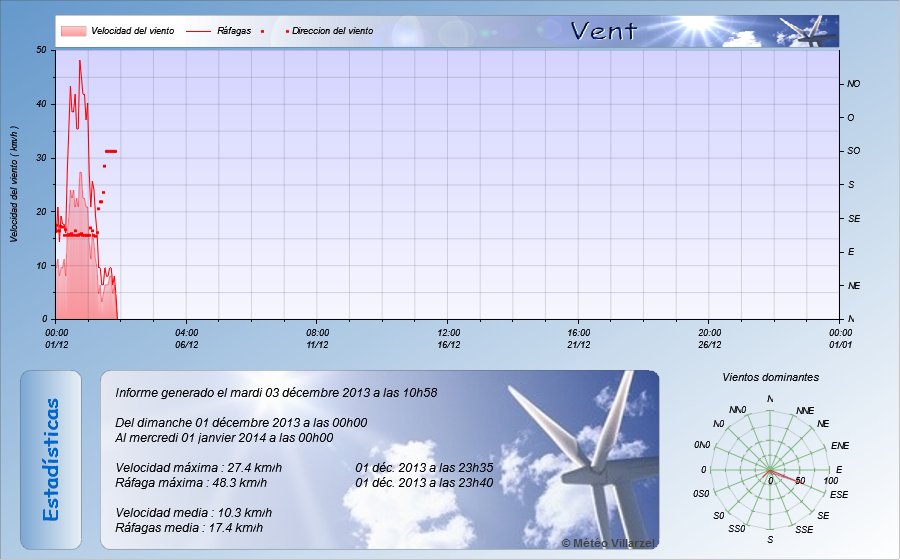
Task: Click the center of the wind rose
Action: (x=769, y=470)
